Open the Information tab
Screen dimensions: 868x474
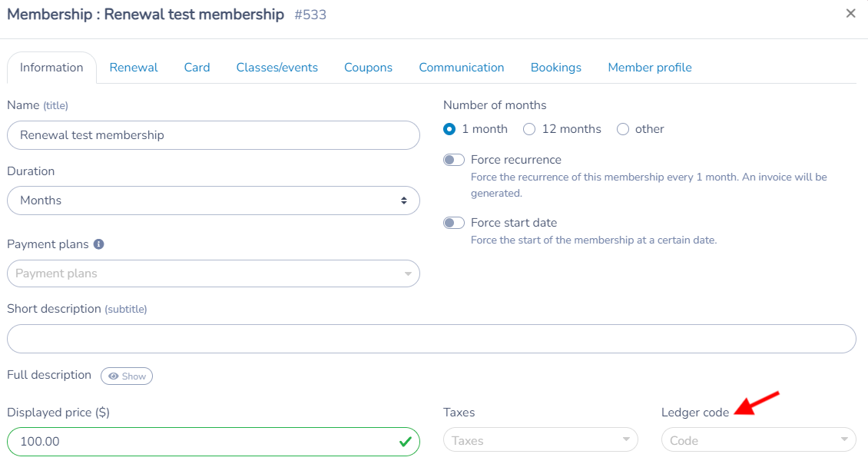(51, 68)
